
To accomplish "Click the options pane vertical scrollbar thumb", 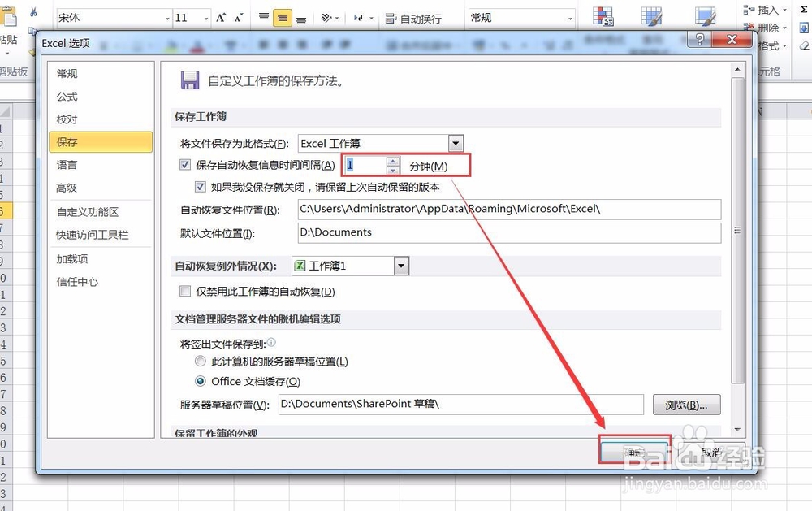I will (x=737, y=231).
